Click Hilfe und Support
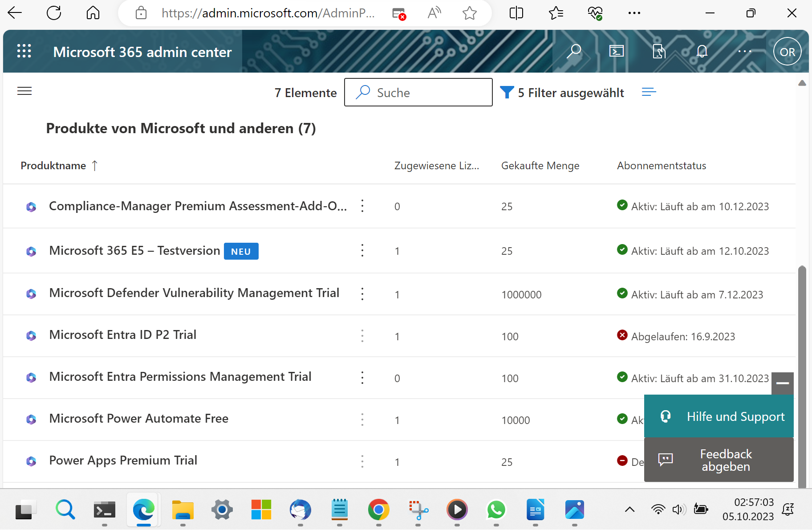 point(719,416)
